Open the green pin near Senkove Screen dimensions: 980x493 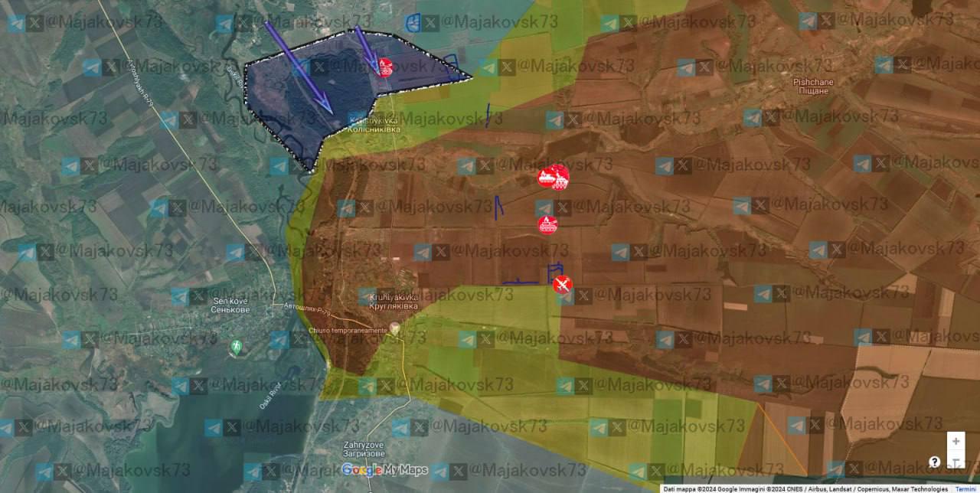click(x=237, y=347)
